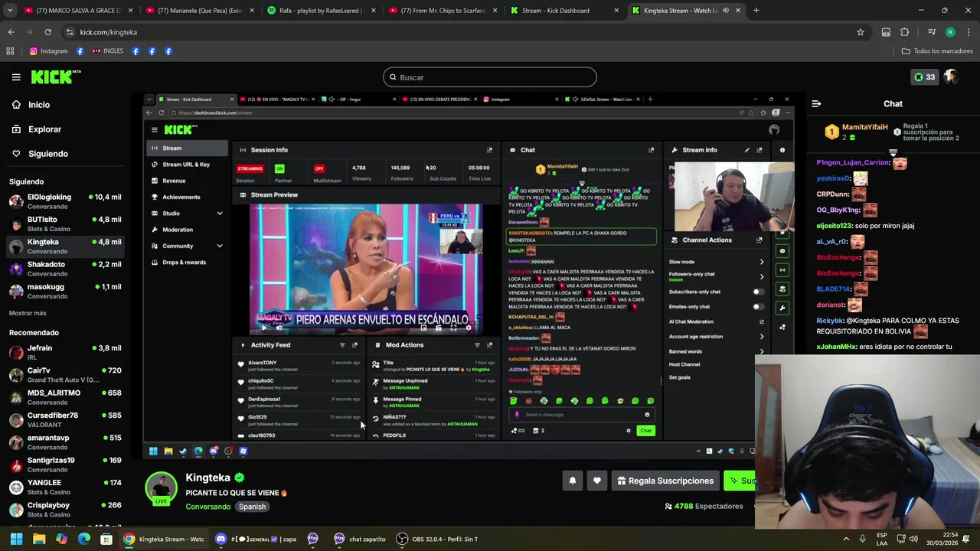Collapse the chat panel with arrow icon
The width and height of the screenshot is (980, 551).
coord(816,103)
